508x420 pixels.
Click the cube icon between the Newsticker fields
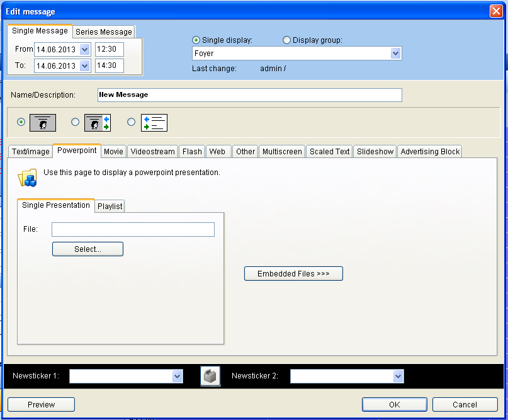(210, 376)
